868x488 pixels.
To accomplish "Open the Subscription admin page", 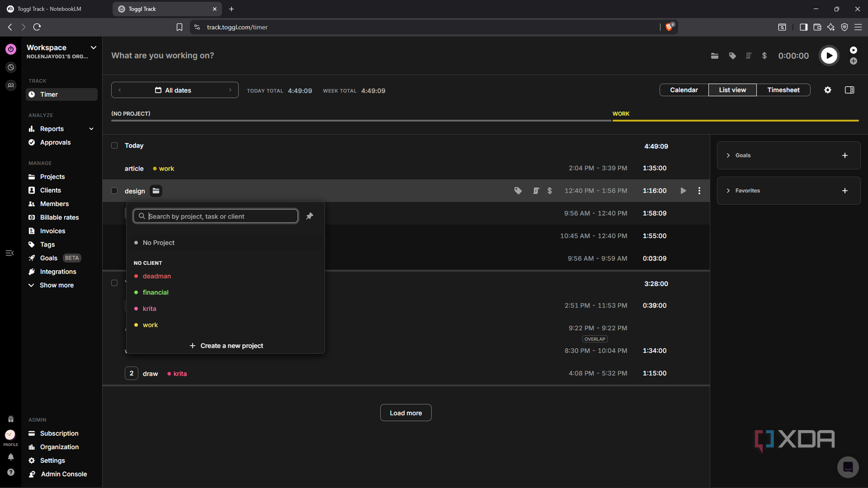I will tap(59, 433).
